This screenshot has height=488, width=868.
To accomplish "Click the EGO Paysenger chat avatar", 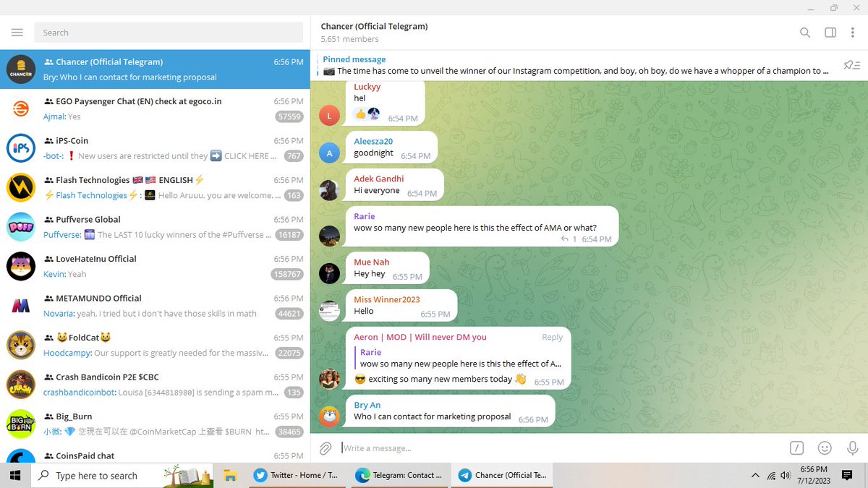I will (x=21, y=108).
